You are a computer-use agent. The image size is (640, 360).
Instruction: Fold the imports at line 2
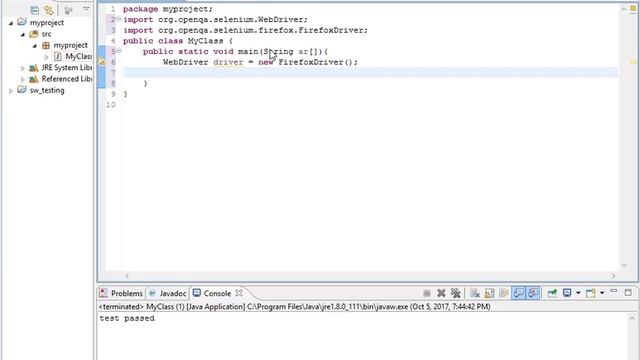(x=118, y=19)
